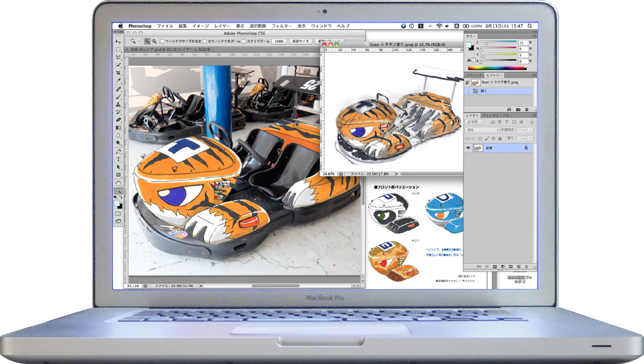Select the Crop tool
Image resolution: width=644 pixels, height=364 pixels.
(x=118, y=72)
